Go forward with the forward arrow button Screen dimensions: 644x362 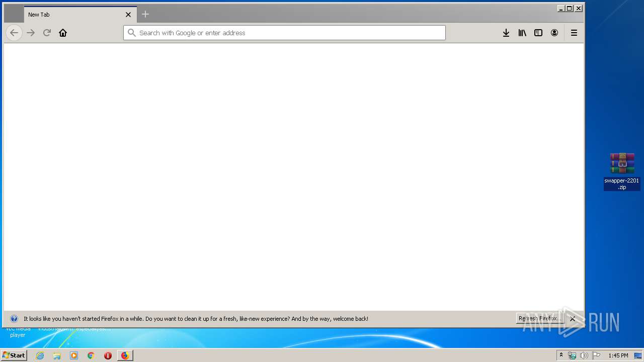[31, 33]
